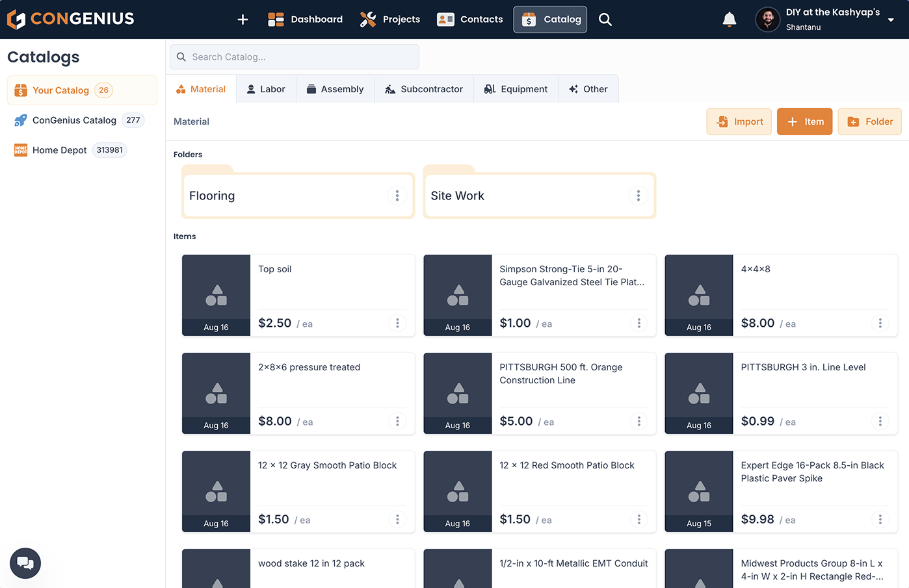Open the Flooring folder
The height and width of the screenshot is (588, 909).
coord(298,196)
